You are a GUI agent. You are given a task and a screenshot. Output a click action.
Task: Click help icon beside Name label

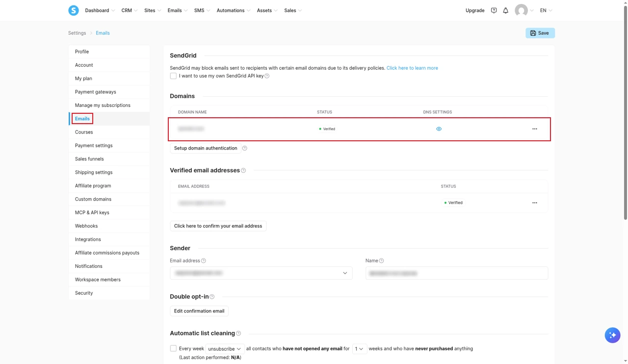381,261
